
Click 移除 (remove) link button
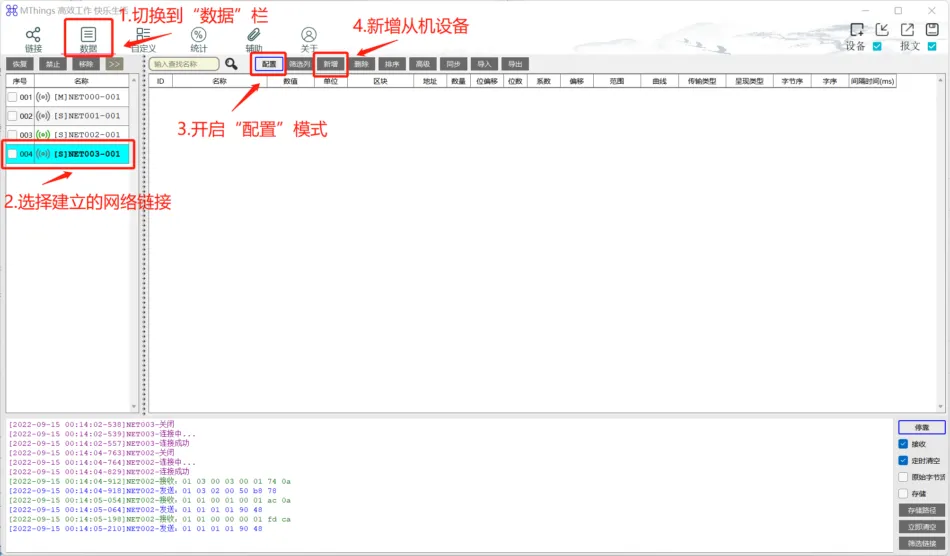click(86, 64)
